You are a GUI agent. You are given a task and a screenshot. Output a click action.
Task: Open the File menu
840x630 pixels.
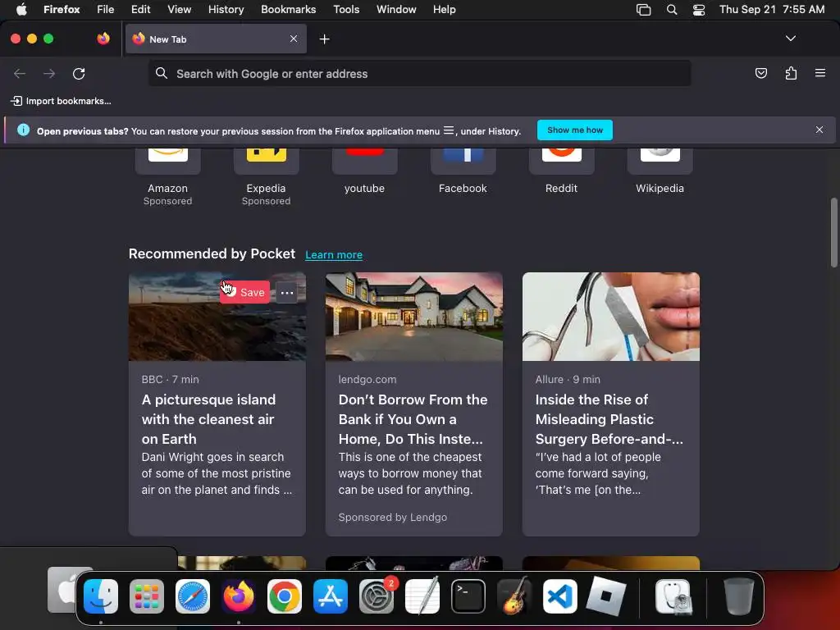click(x=106, y=9)
